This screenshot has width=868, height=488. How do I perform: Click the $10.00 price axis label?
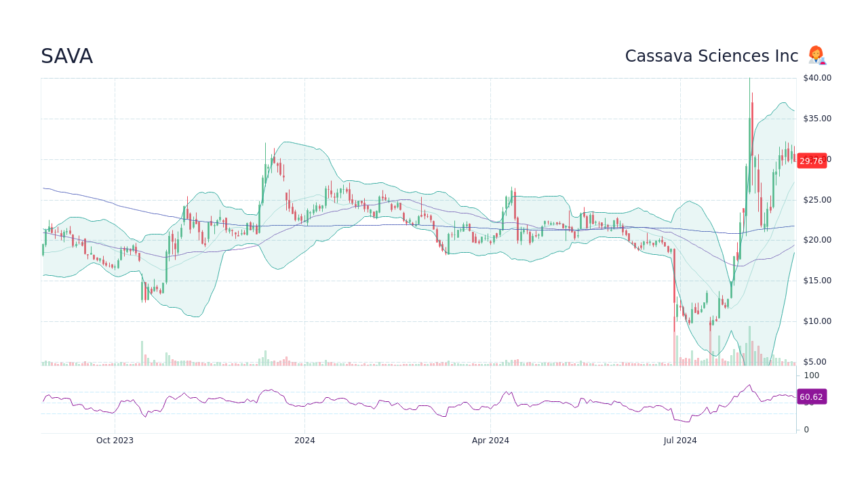click(817, 321)
